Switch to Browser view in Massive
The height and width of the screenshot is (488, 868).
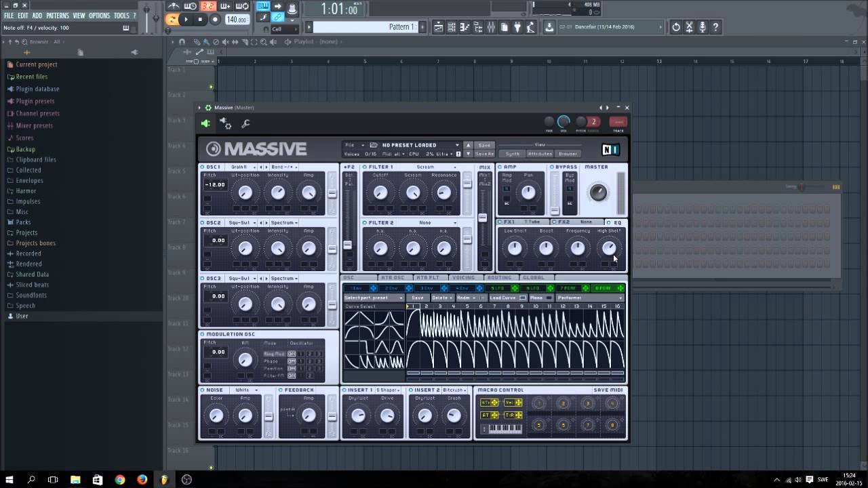point(568,154)
